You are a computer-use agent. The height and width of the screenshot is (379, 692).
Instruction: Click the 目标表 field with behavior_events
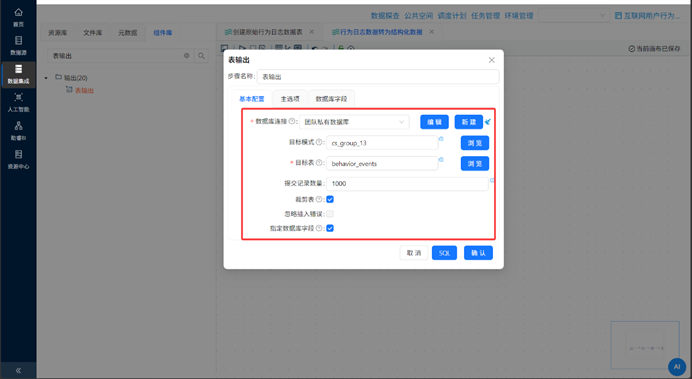click(382, 164)
